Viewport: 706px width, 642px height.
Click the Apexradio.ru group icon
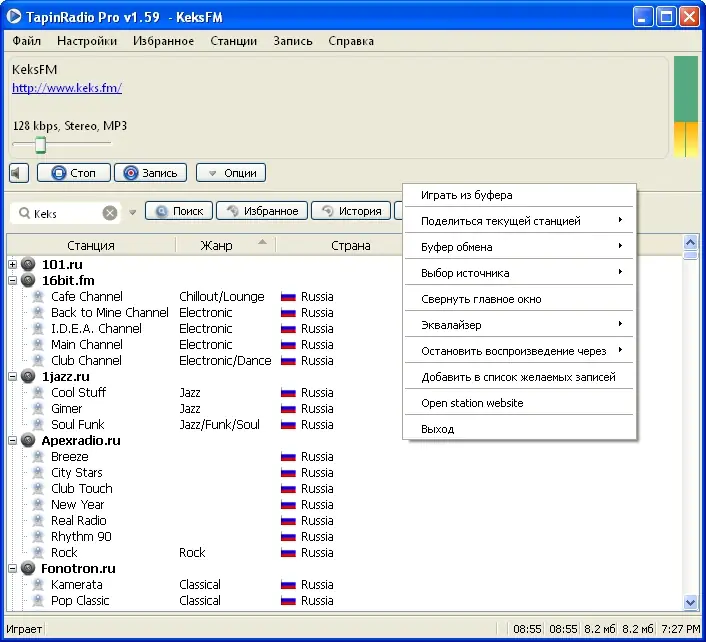28,440
